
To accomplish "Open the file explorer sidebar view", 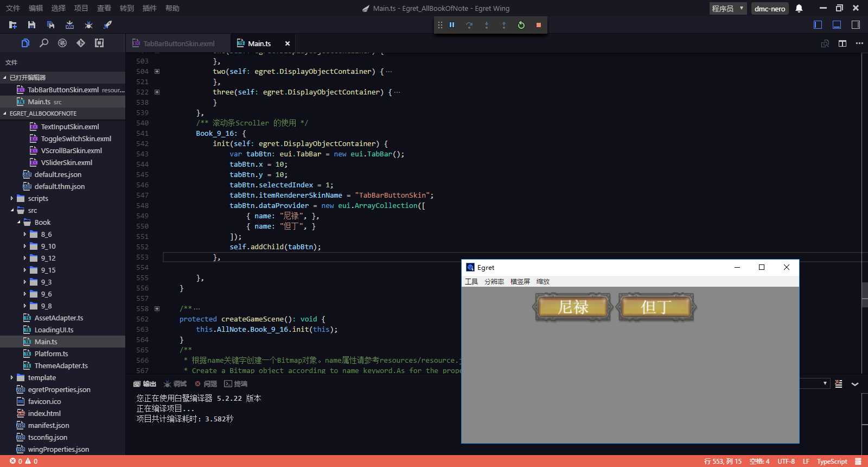I will (25, 43).
